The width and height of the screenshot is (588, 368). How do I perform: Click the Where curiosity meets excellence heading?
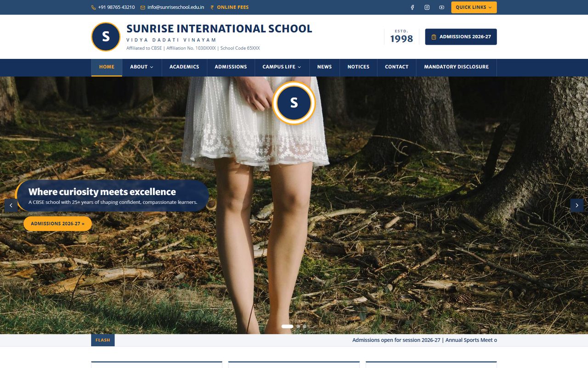point(102,192)
